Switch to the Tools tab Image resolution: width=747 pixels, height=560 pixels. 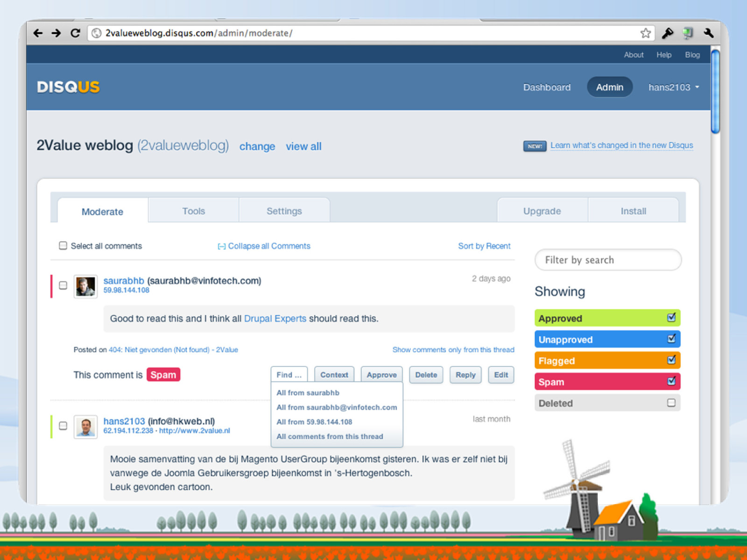point(194,211)
